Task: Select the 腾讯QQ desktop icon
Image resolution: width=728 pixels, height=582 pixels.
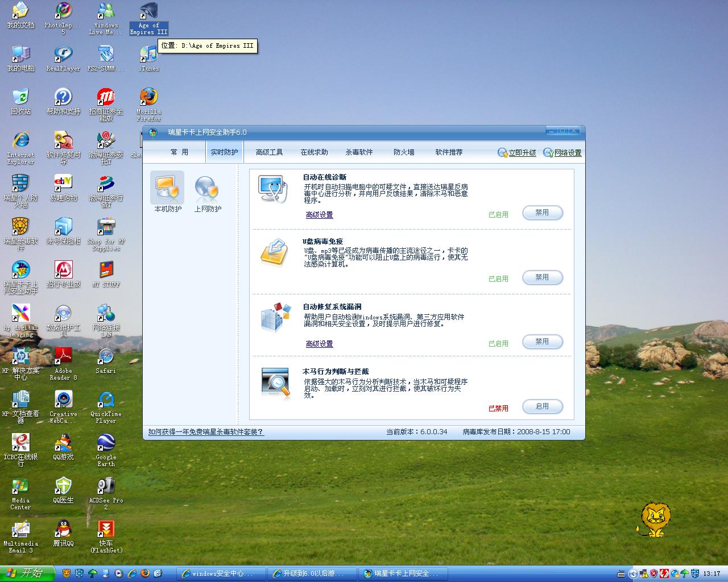Action: [63, 534]
